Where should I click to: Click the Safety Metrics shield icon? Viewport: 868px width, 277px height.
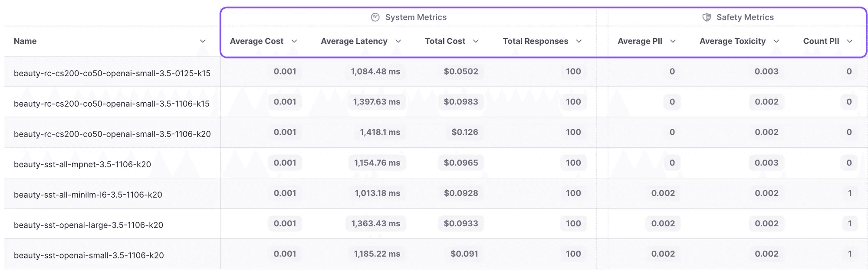click(707, 17)
